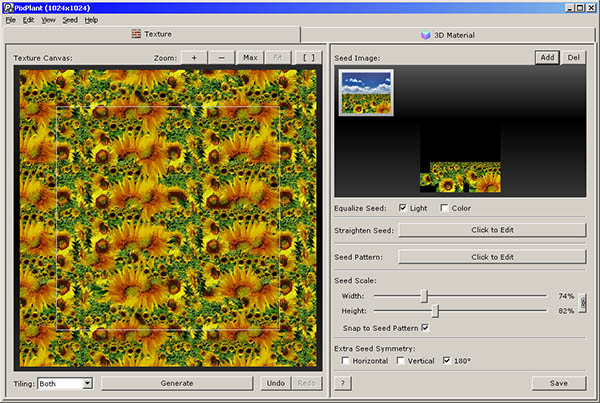The height and width of the screenshot is (403, 600).
Task: Select the sunflower seed image thumbnail
Action: point(366,93)
